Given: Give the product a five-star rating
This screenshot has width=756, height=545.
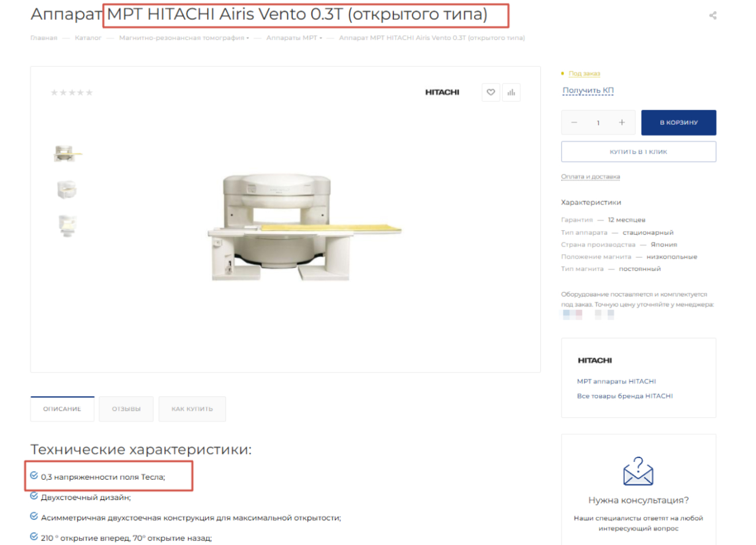Looking at the screenshot, I should [x=89, y=92].
